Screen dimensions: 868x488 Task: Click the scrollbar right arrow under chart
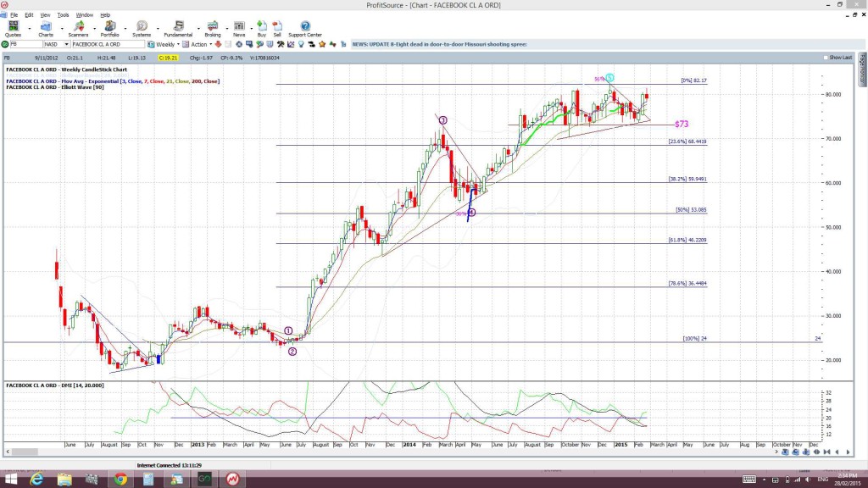776,452
